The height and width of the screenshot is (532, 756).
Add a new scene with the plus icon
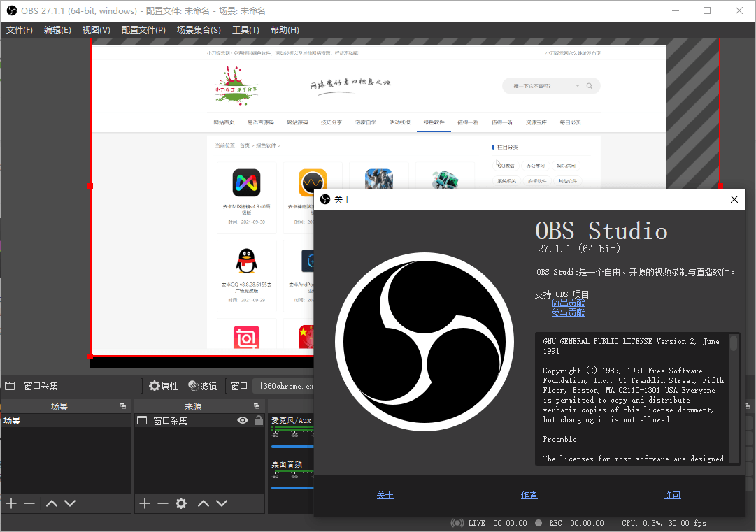(10, 503)
